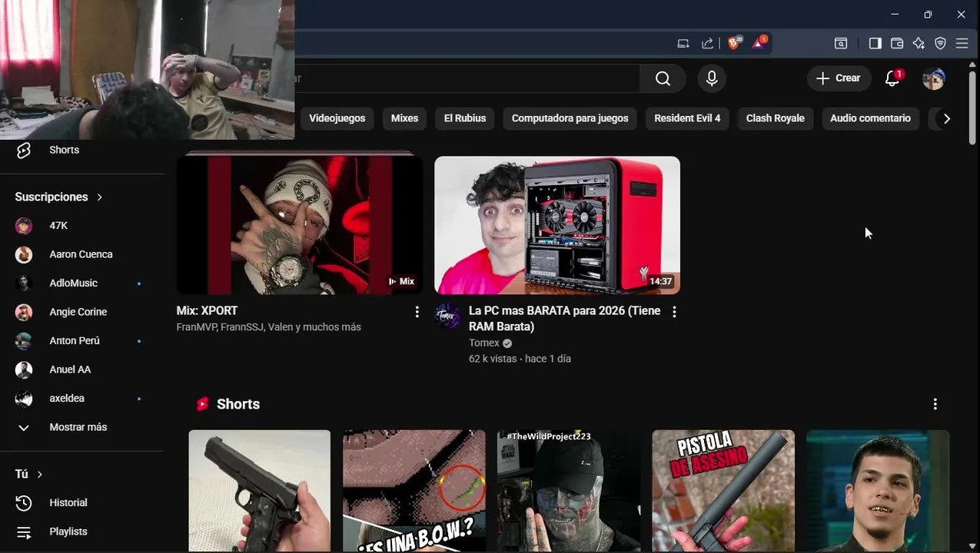The width and height of the screenshot is (980, 553).
Task: Open options for La PC mas BARATA video
Action: pyautogui.click(x=674, y=312)
